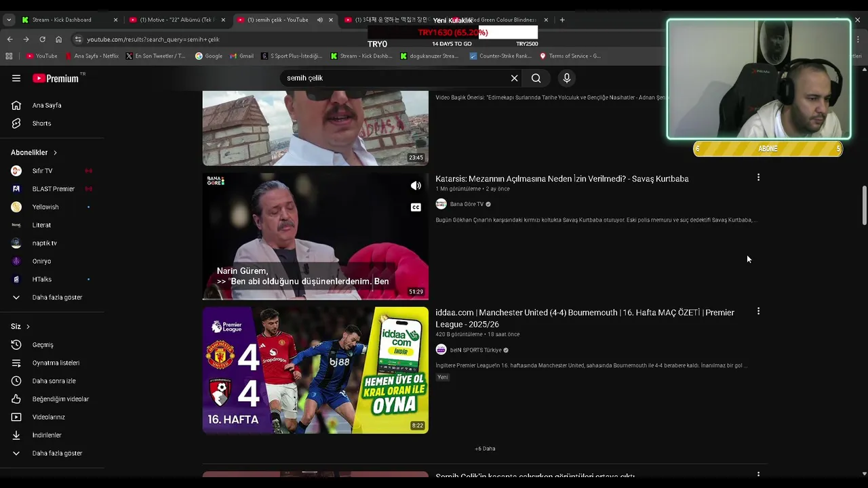Switch to the Motive "22" Albümü tab
868x488 pixels.
pos(176,20)
